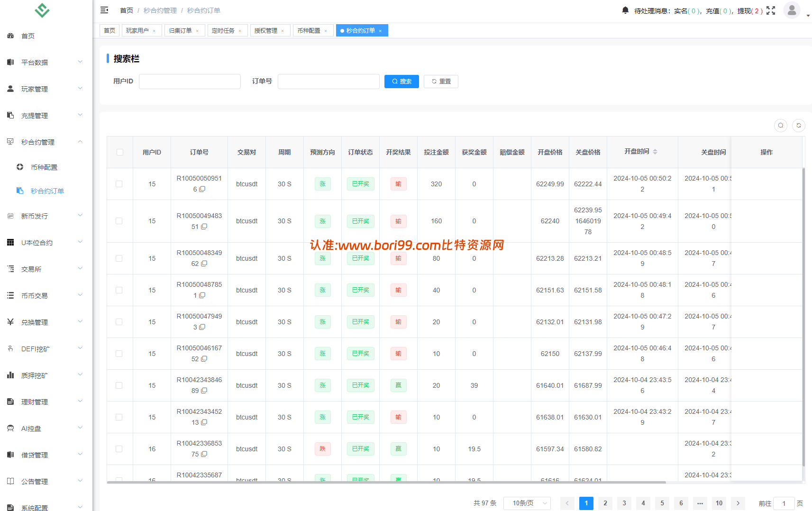
Task: Expand the 玩家管理 sidebar menu
Action: point(46,89)
